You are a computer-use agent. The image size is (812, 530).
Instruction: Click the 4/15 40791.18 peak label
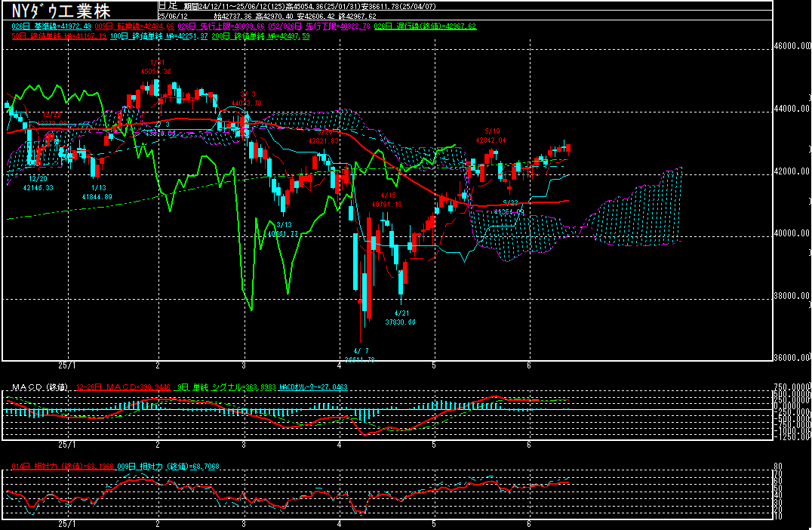click(x=387, y=199)
